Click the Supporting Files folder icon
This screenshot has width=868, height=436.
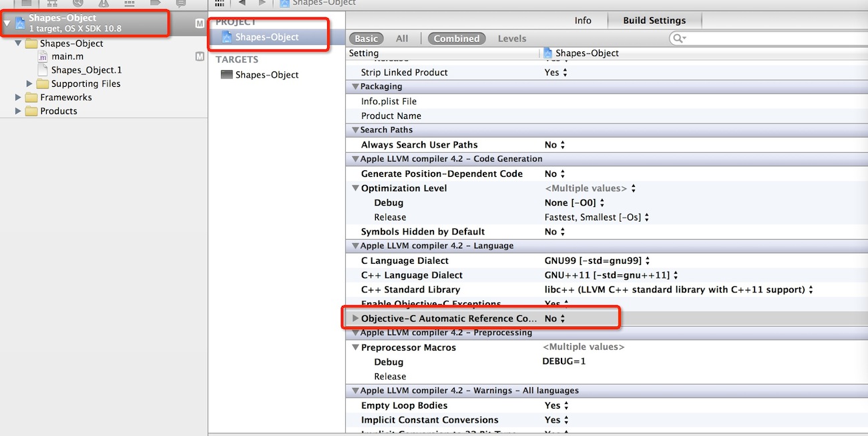click(43, 84)
